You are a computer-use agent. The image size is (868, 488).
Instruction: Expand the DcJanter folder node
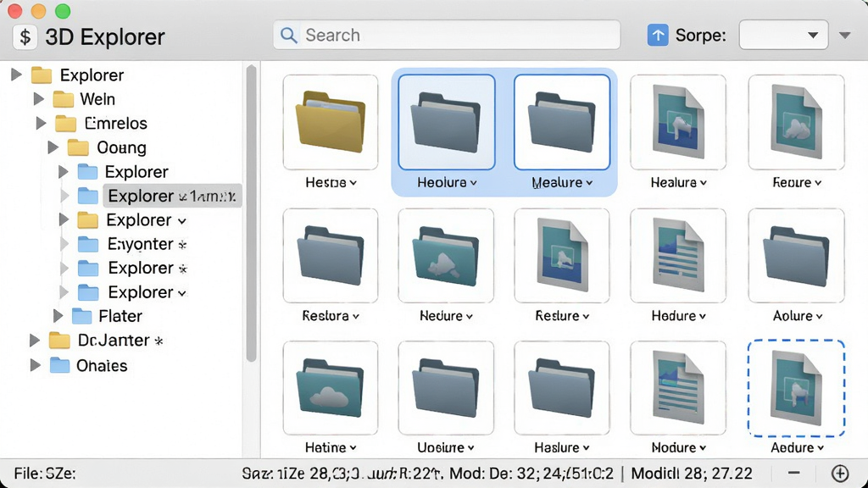tap(34, 341)
